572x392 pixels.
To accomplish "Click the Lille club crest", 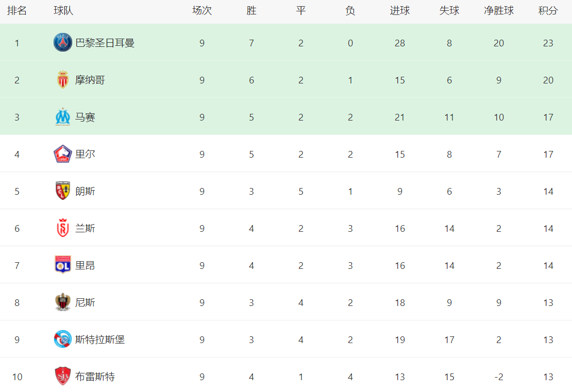I will 63,154.
